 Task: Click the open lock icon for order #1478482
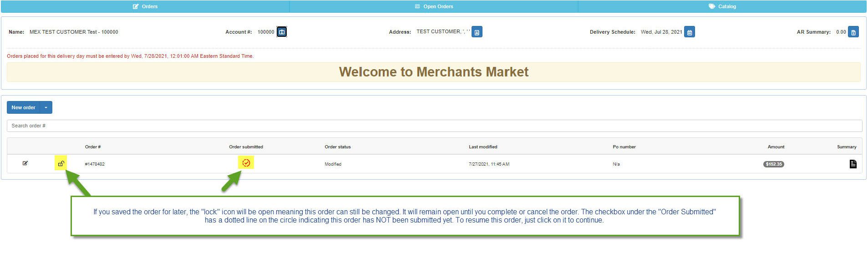pos(61,163)
